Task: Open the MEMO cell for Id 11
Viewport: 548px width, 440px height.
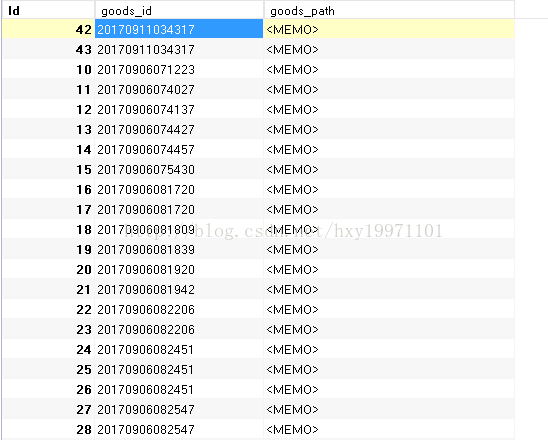Action: (389, 89)
